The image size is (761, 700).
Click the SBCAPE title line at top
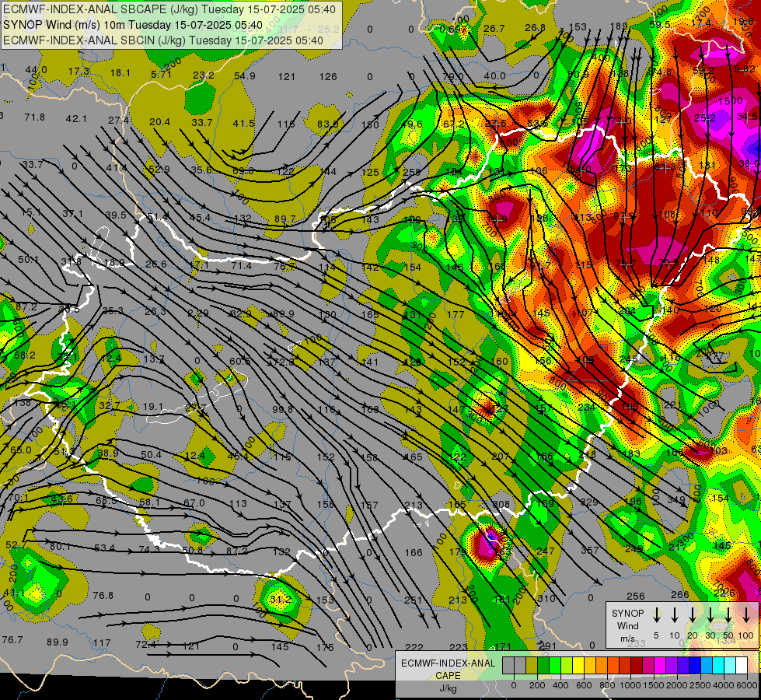pyautogui.click(x=169, y=9)
